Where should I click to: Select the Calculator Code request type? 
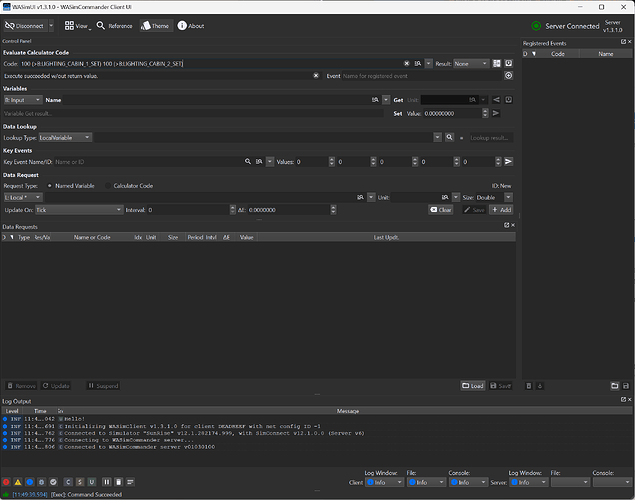click(x=129, y=186)
